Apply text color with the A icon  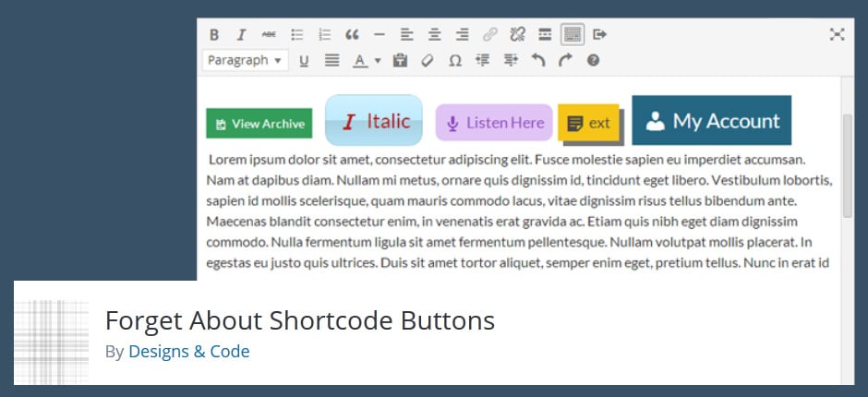pos(360,60)
